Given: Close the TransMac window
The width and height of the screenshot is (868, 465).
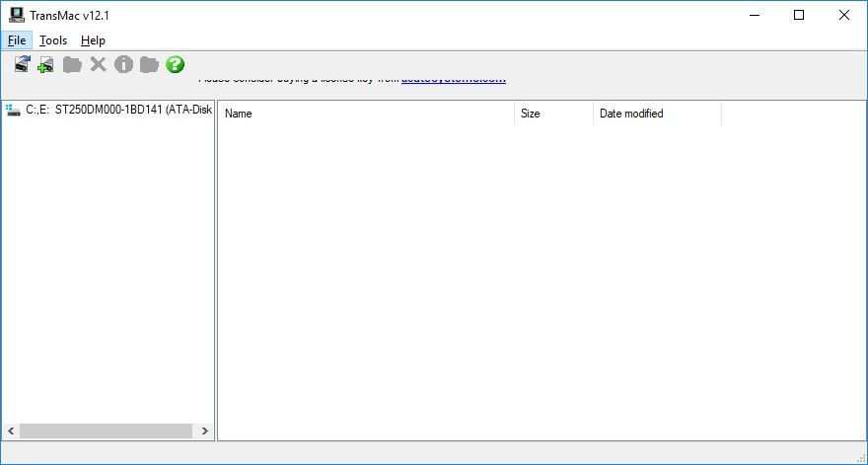Looking at the screenshot, I should tap(844, 15).
